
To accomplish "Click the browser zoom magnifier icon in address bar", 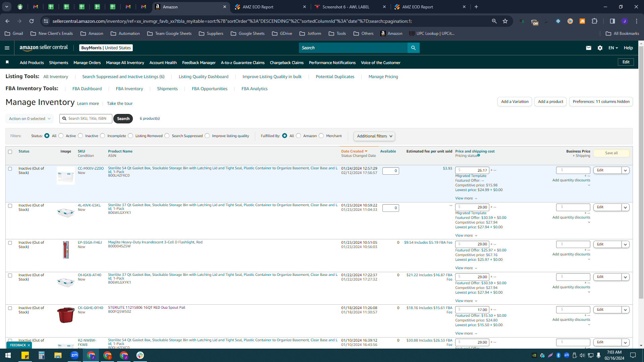I will point(494,21).
